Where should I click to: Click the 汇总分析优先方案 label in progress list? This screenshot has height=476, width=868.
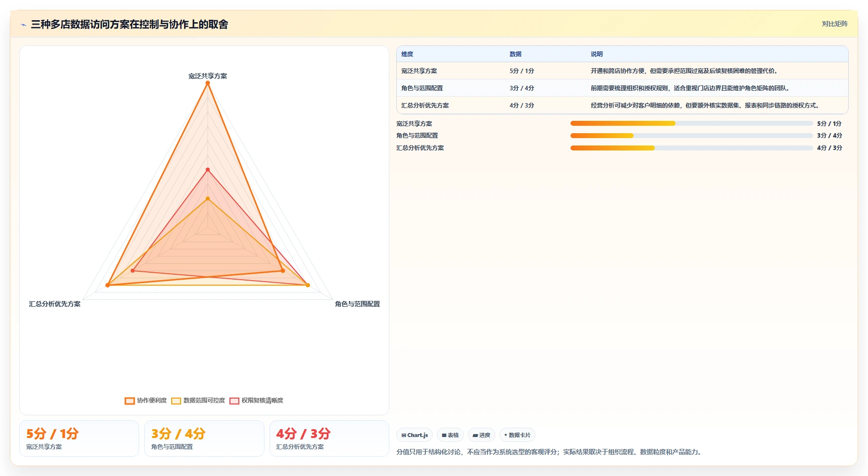click(x=420, y=148)
